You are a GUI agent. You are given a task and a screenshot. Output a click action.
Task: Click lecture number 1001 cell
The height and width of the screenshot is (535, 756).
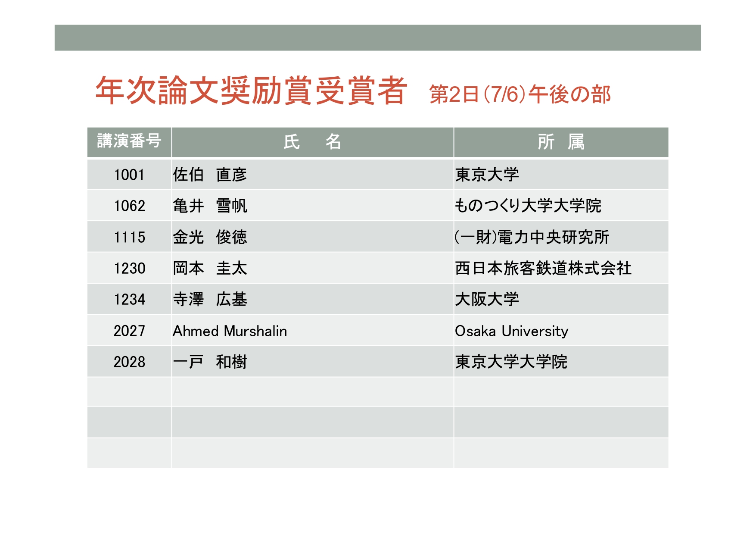[129, 175]
